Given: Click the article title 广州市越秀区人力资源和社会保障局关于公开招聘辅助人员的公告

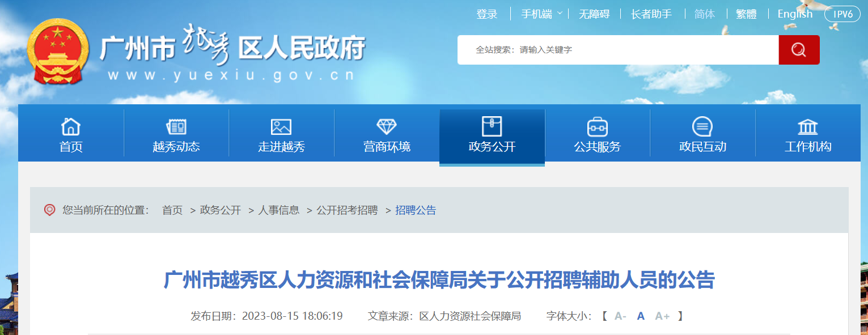Looking at the screenshot, I should (439, 280).
